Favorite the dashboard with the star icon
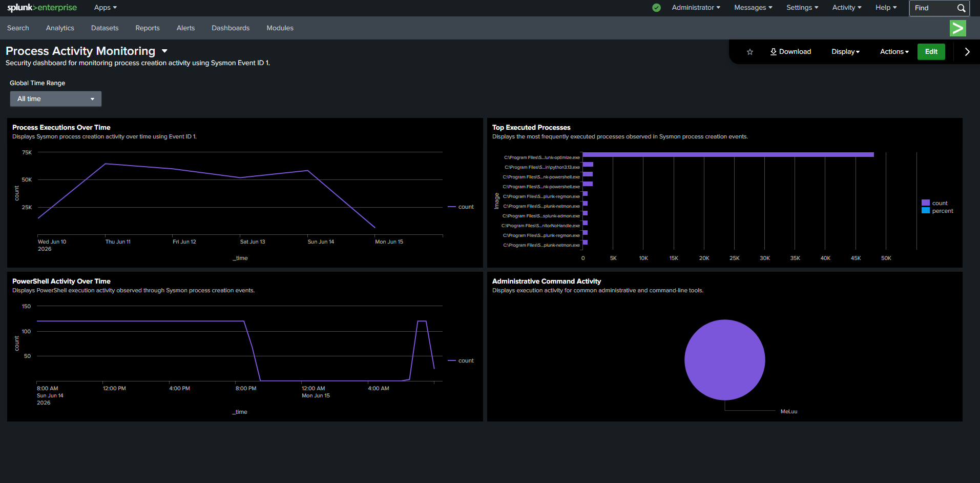Image resolution: width=980 pixels, height=483 pixels. point(750,52)
